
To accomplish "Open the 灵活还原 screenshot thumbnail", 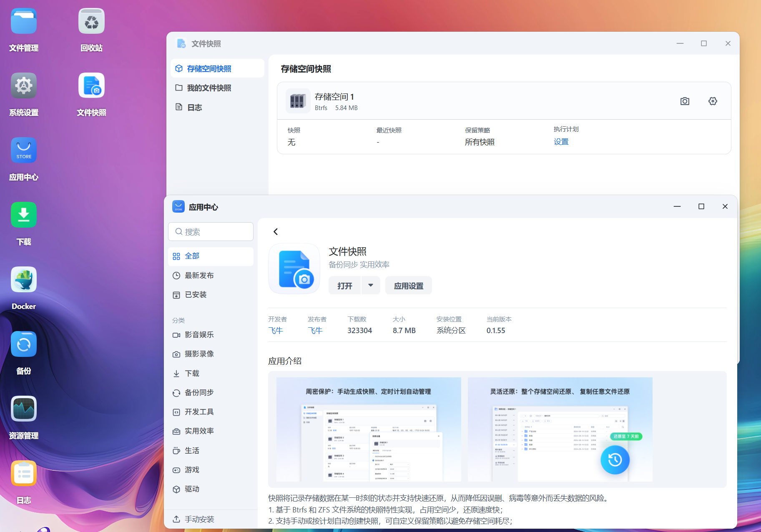I will pos(560,429).
